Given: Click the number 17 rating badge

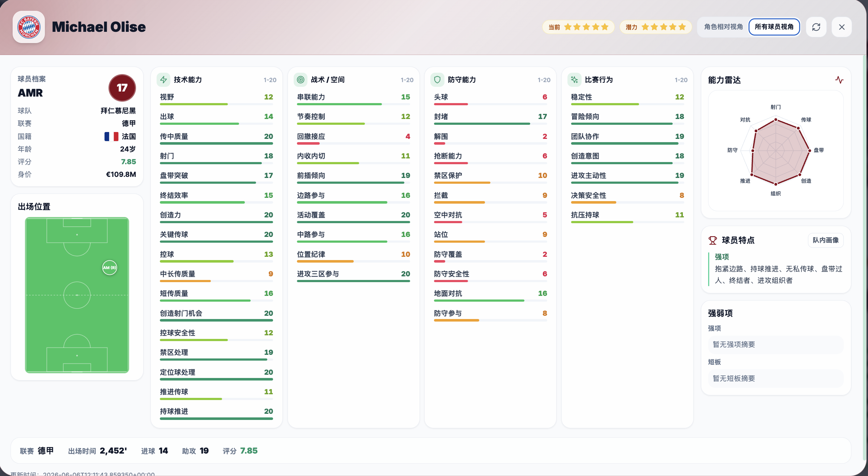Looking at the screenshot, I should 122,88.
